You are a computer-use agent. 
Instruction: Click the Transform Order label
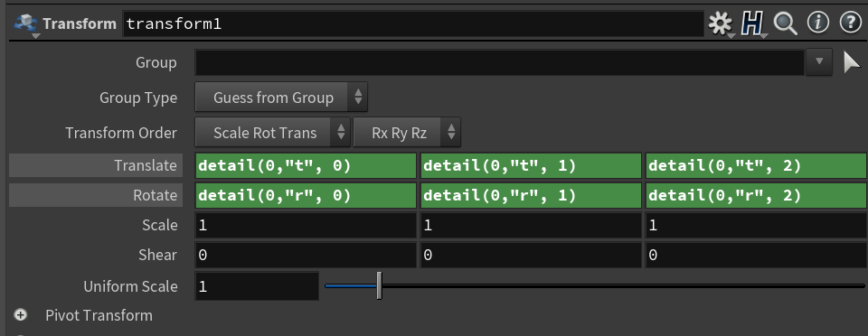(x=121, y=133)
